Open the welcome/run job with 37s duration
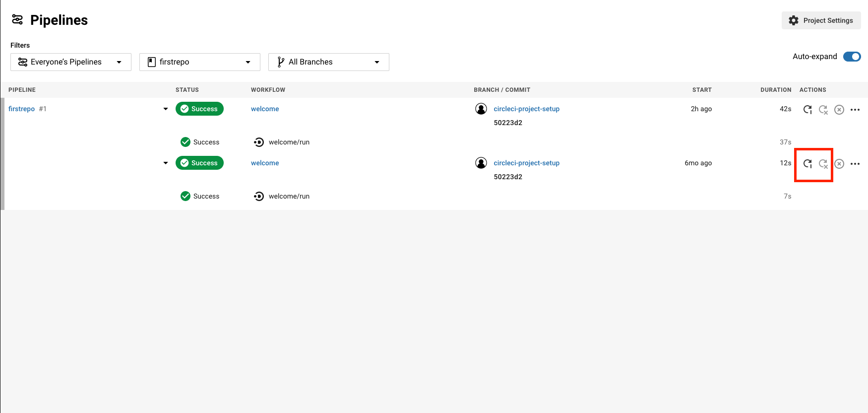The image size is (868, 413). [x=289, y=142]
